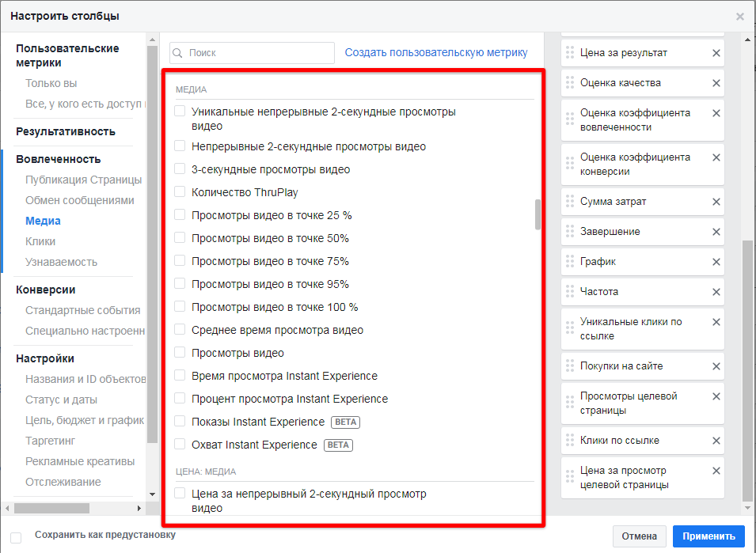Toggle "Сохранить как предустановку" checkbox
The height and width of the screenshot is (553, 756).
(x=16, y=536)
